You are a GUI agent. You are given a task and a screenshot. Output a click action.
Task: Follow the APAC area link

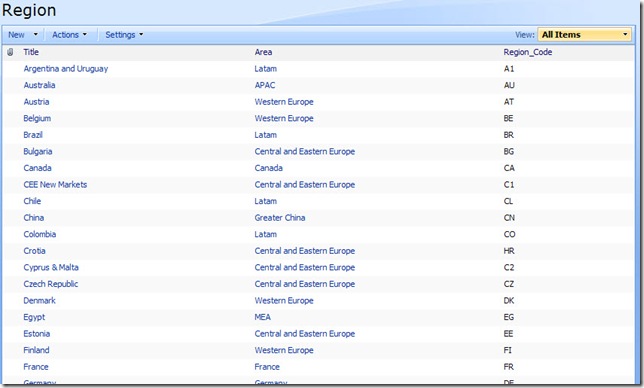coord(265,85)
